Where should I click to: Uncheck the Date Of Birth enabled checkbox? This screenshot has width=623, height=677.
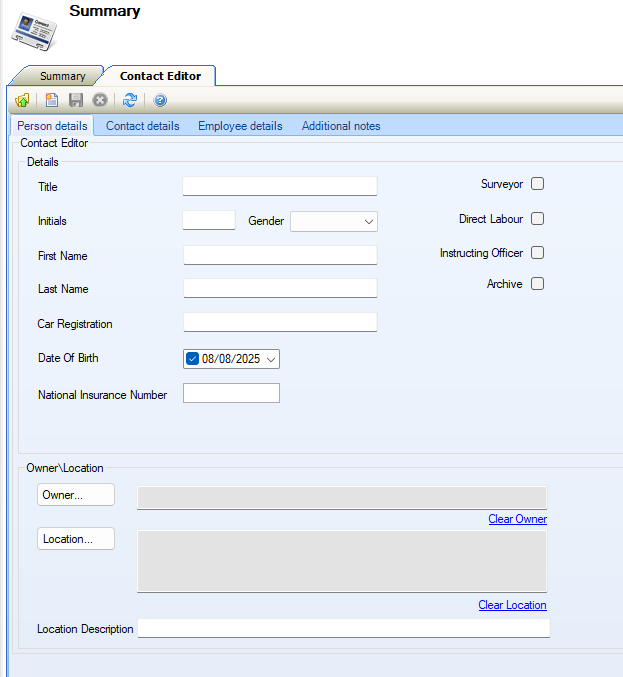click(x=193, y=359)
